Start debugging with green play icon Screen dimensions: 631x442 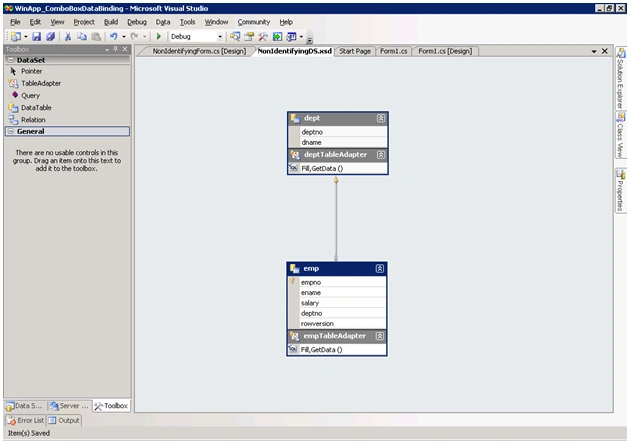(159, 37)
